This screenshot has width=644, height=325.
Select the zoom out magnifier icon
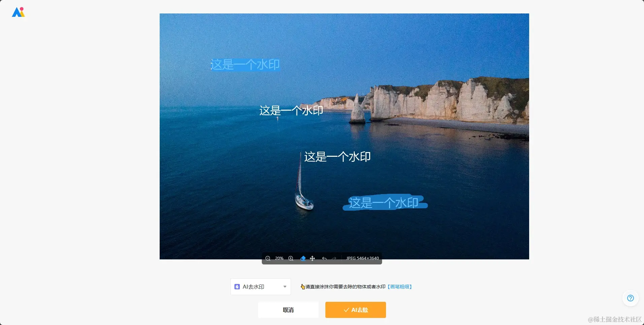point(268,258)
